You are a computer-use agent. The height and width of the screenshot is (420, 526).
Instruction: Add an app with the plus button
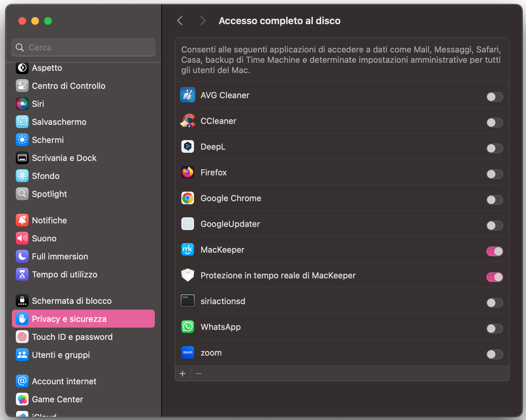point(183,373)
